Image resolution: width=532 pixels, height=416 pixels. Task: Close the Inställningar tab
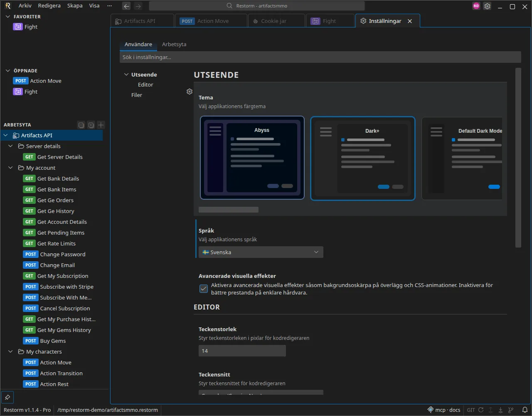(x=410, y=21)
